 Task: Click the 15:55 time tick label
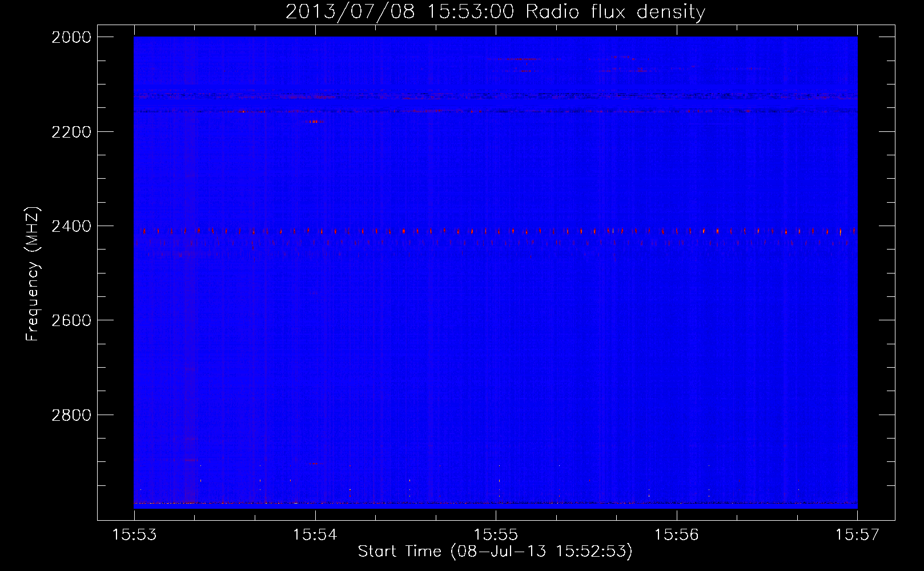click(496, 534)
